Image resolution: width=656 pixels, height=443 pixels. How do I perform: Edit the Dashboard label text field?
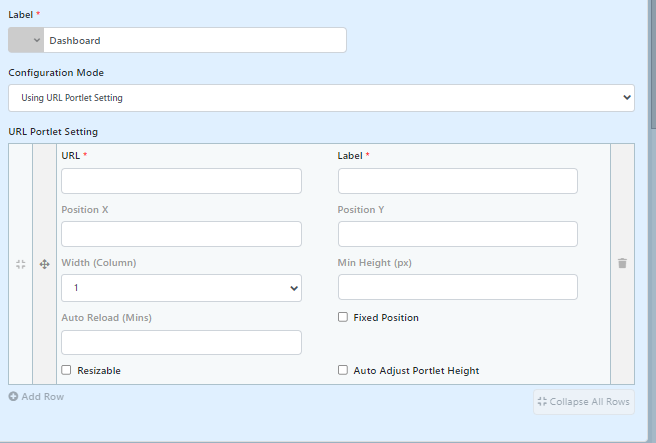[195, 41]
